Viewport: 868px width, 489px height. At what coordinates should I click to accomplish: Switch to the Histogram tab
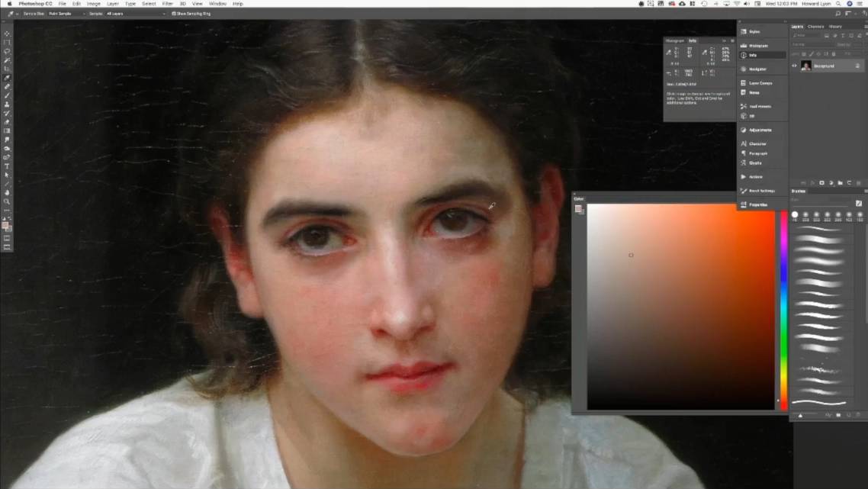(675, 41)
